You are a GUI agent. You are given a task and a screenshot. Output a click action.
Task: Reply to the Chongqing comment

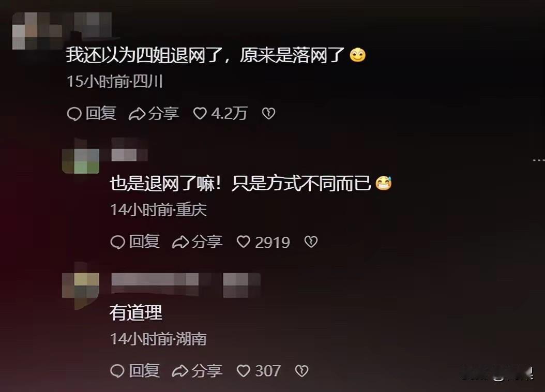(135, 242)
